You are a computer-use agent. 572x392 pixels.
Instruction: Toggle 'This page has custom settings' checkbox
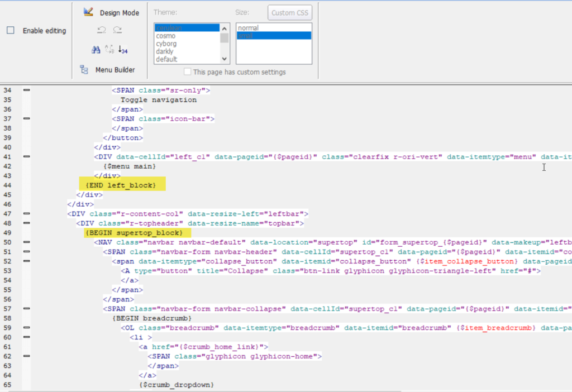coord(188,72)
